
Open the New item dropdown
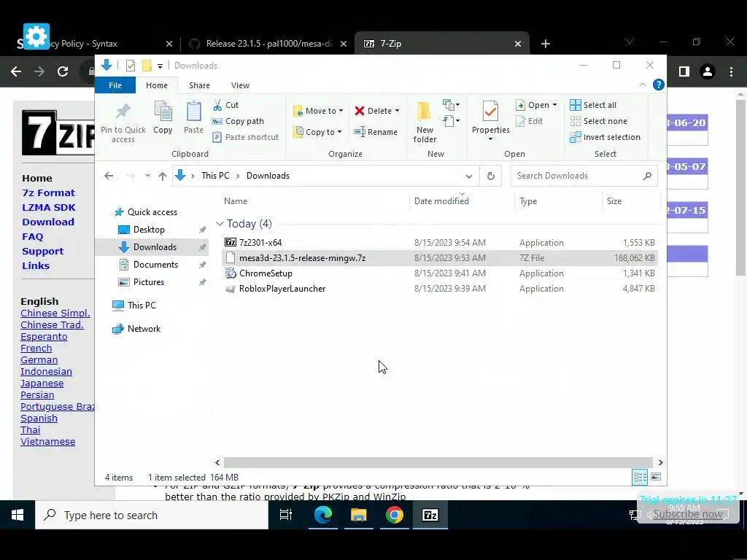[451, 105]
